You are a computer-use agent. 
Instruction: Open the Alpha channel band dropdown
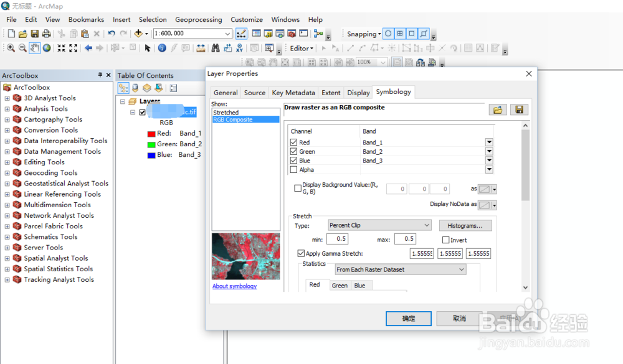(x=489, y=169)
